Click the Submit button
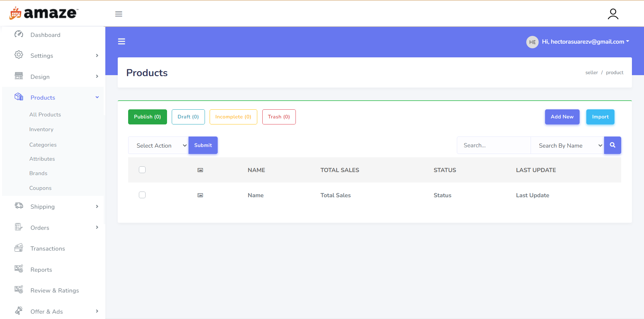Viewport: 644px width, 319px height. tap(203, 145)
